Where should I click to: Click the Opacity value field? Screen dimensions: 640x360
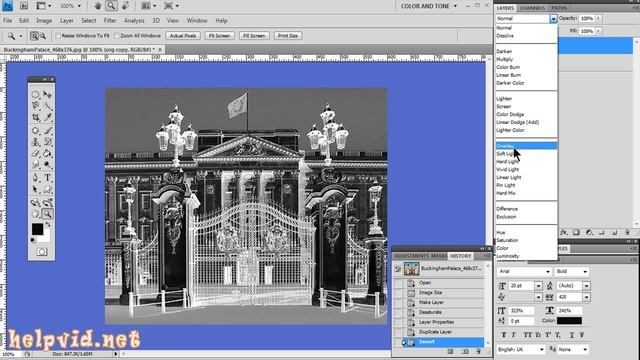587,18
